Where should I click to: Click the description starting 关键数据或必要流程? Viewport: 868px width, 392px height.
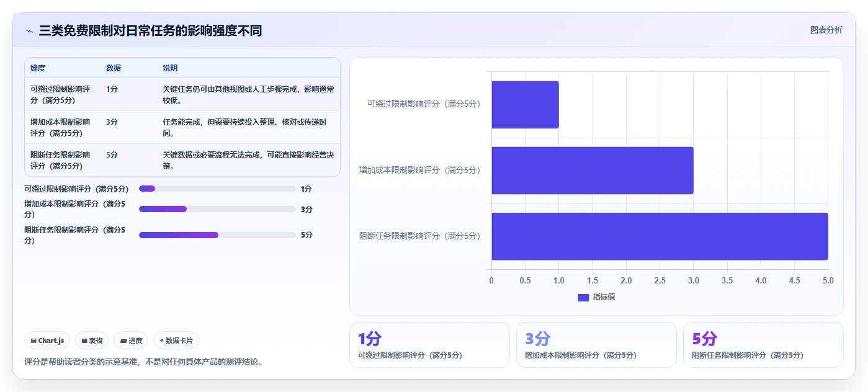coord(248,161)
